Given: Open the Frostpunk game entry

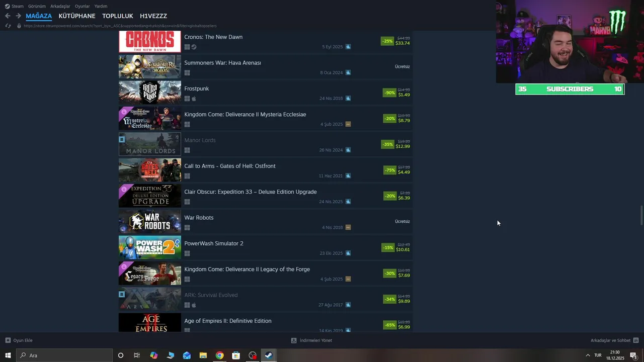Looking at the screenshot, I should (x=266, y=93).
